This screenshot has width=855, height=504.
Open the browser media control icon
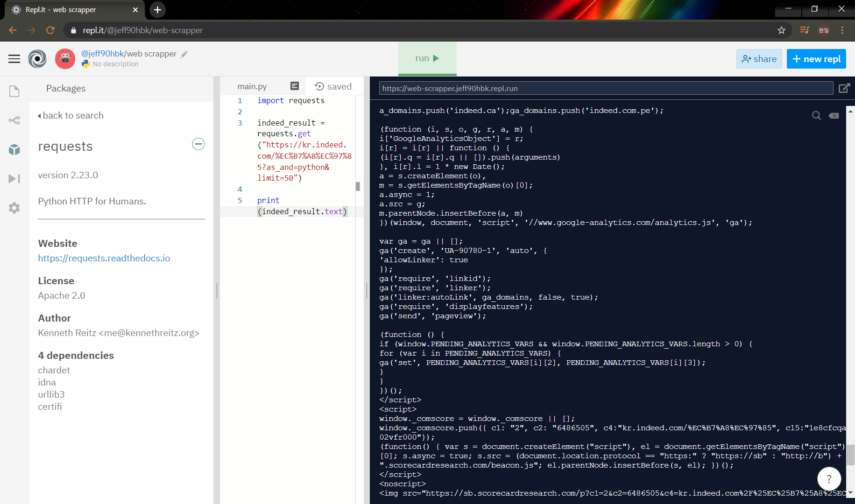point(805,30)
